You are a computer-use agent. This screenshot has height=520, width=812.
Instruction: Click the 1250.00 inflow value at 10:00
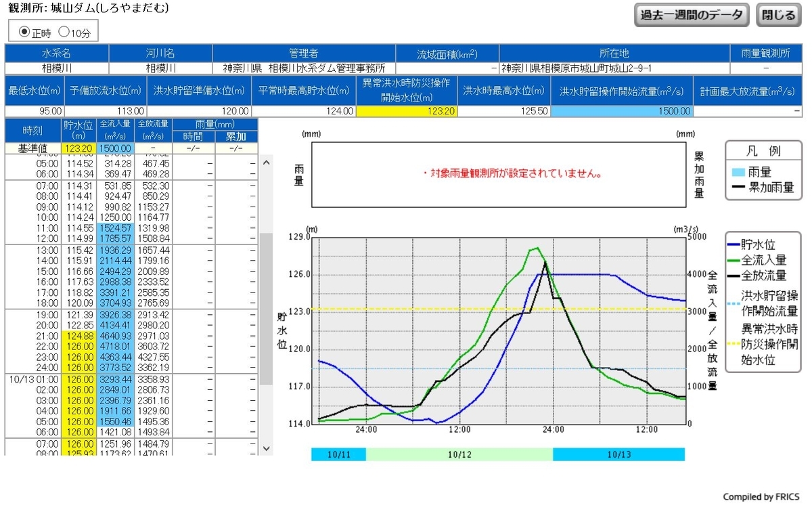[115, 217]
